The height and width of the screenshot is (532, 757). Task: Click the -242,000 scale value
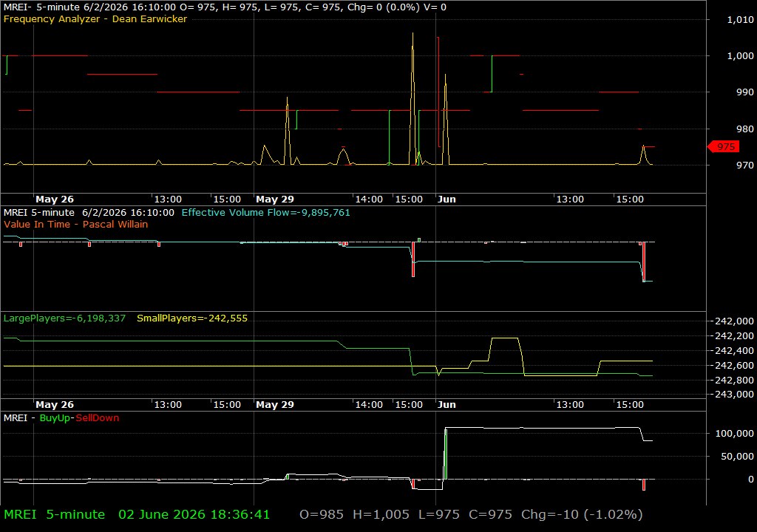coord(734,321)
